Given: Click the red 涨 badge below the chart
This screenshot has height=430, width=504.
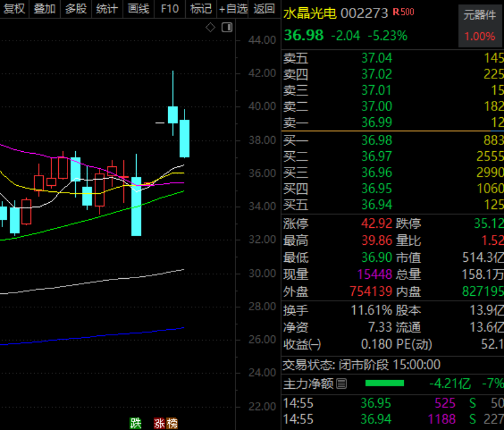Looking at the screenshot, I should (x=160, y=423).
